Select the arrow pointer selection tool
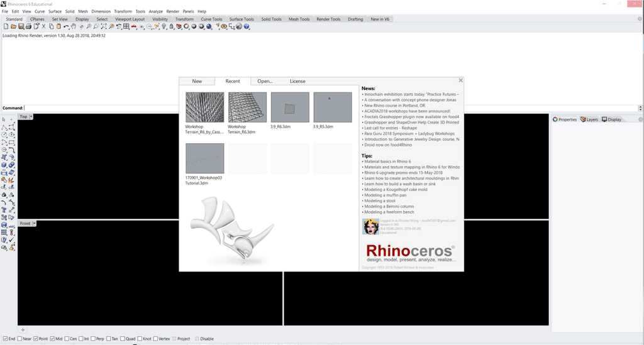 [x=4, y=119]
